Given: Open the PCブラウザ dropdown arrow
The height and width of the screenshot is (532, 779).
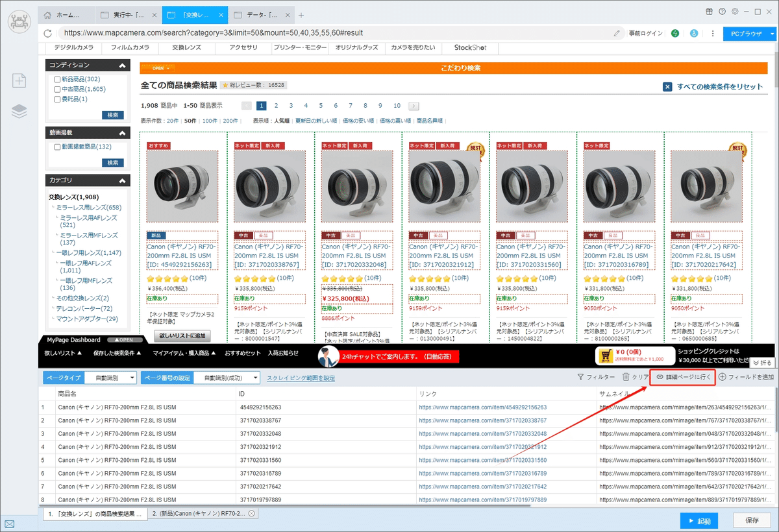Looking at the screenshot, I should click(x=773, y=33).
